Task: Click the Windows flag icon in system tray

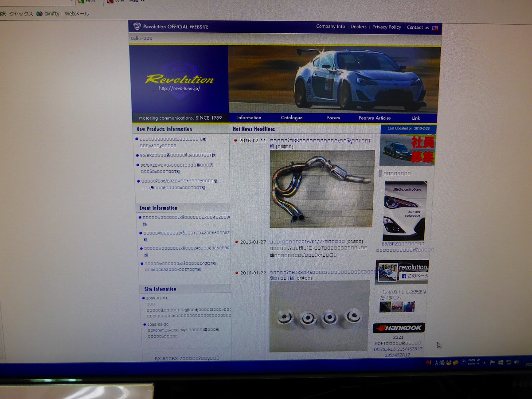Action: point(501,363)
